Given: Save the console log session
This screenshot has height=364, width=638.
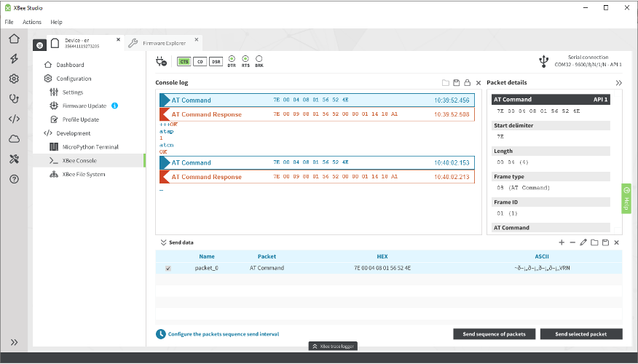Looking at the screenshot, I should tap(457, 82).
